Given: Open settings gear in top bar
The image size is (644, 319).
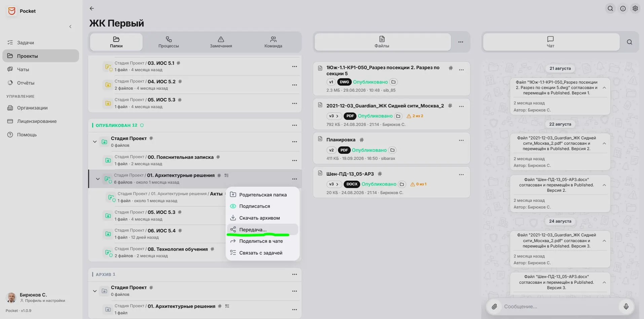Looking at the screenshot, I should coord(635,9).
